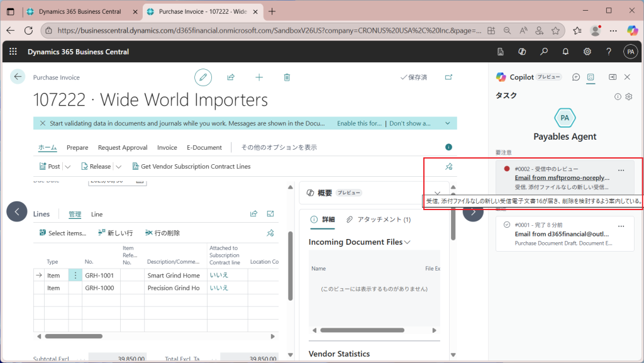
Task: Click Get Vendor Subscription Contract Lines
Action: tap(191, 166)
